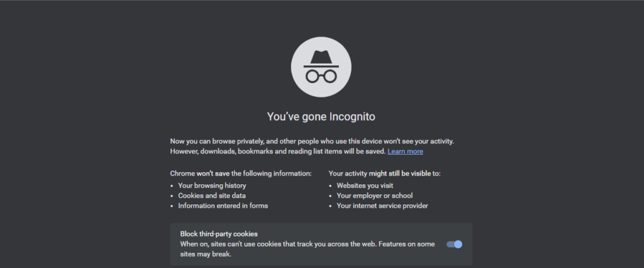Click the "sites may break." line in the cookies card
This screenshot has height=268, width=644.
pos(206,254)
